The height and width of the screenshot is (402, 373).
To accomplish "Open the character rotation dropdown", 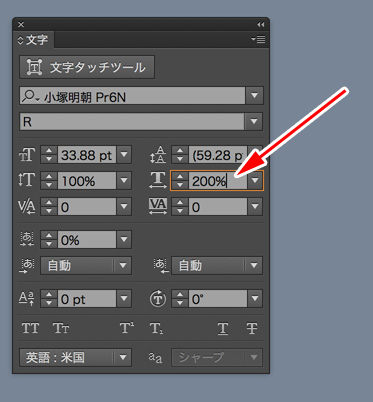I will tap(255, 298).
